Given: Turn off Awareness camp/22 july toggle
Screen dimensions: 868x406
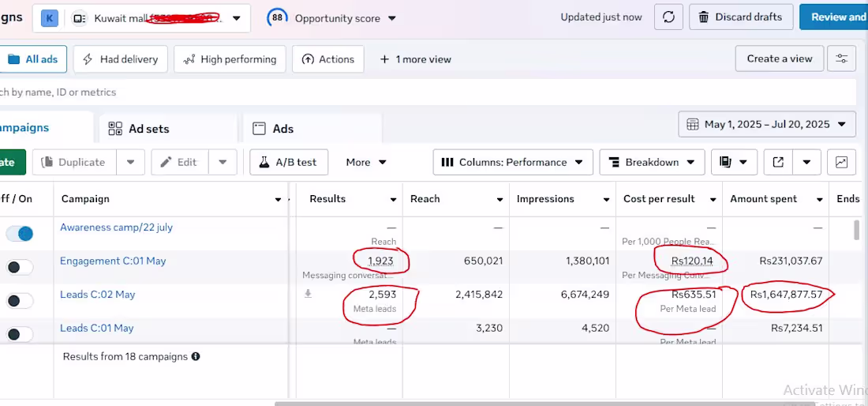Looking at the screenshot, I should [20, 234].
